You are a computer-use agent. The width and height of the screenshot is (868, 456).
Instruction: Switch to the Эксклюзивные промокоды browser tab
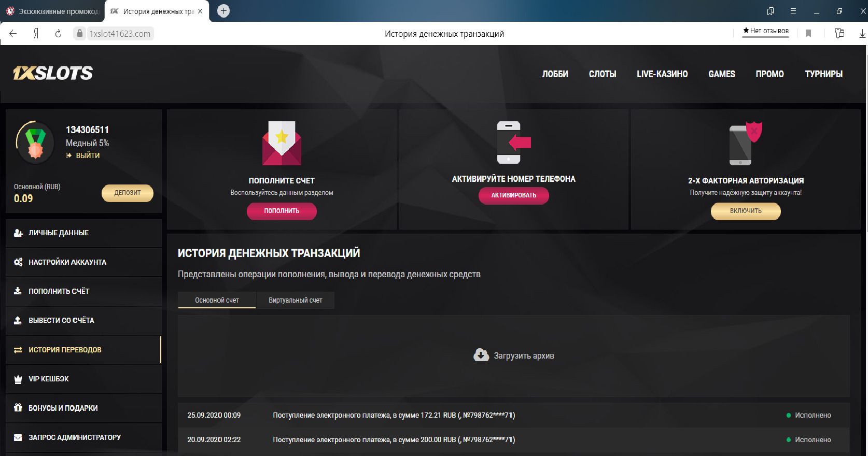tap(52, 11)
